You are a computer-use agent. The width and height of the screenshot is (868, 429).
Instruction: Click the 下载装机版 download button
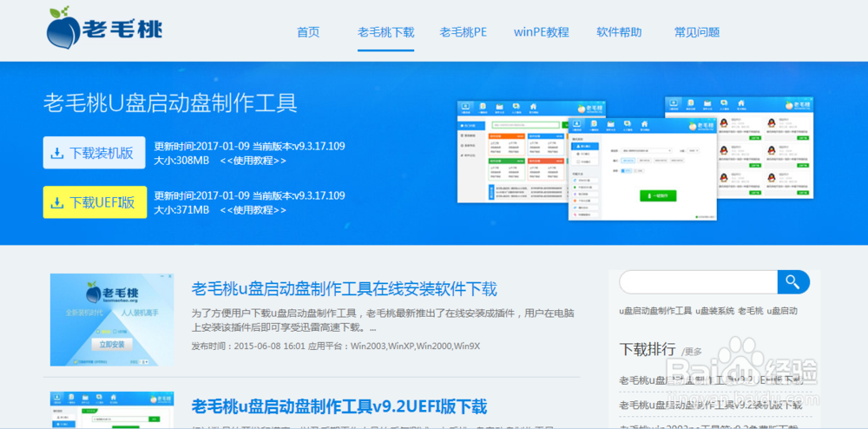(x=94, y=153)
